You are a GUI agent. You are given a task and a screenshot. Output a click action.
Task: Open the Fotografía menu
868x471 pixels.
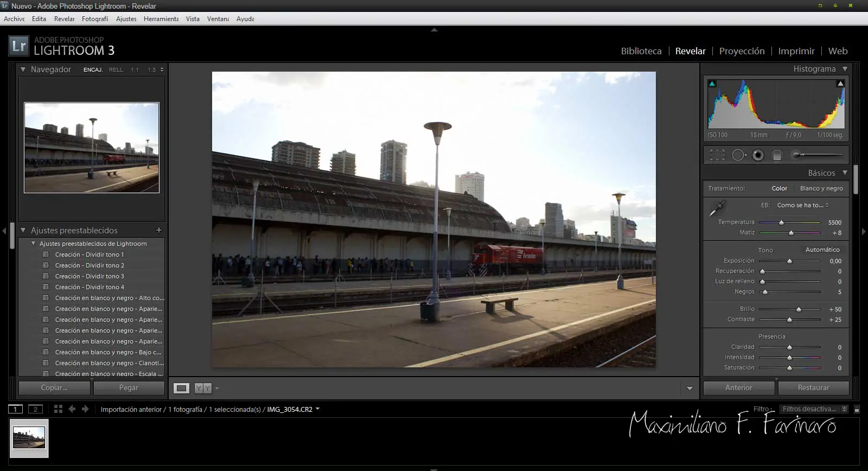95,18
